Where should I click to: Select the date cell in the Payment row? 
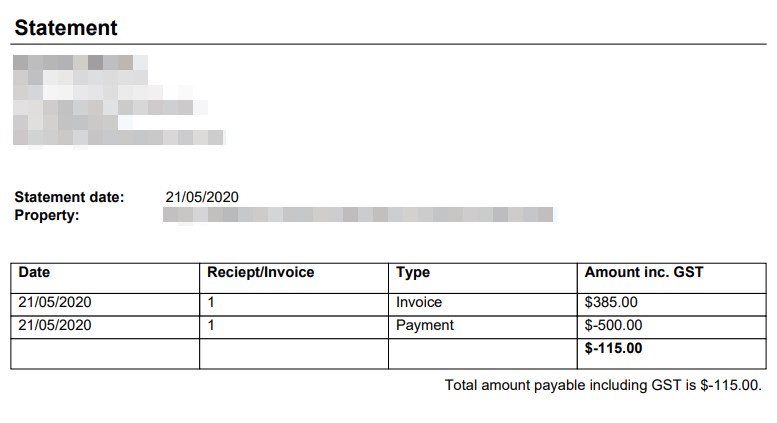tap(55, 325)
